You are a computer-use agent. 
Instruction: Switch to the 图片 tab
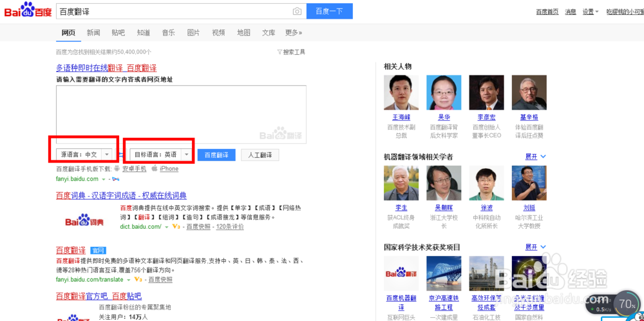coord(193,33)
